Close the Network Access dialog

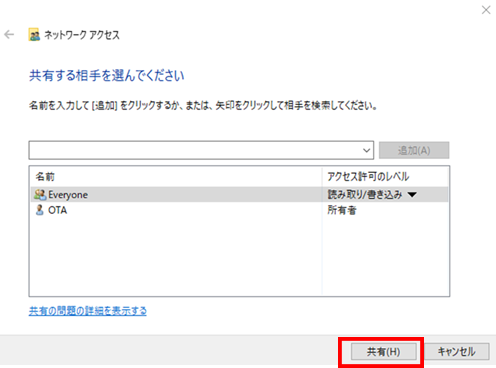click(x=486, y=10)
